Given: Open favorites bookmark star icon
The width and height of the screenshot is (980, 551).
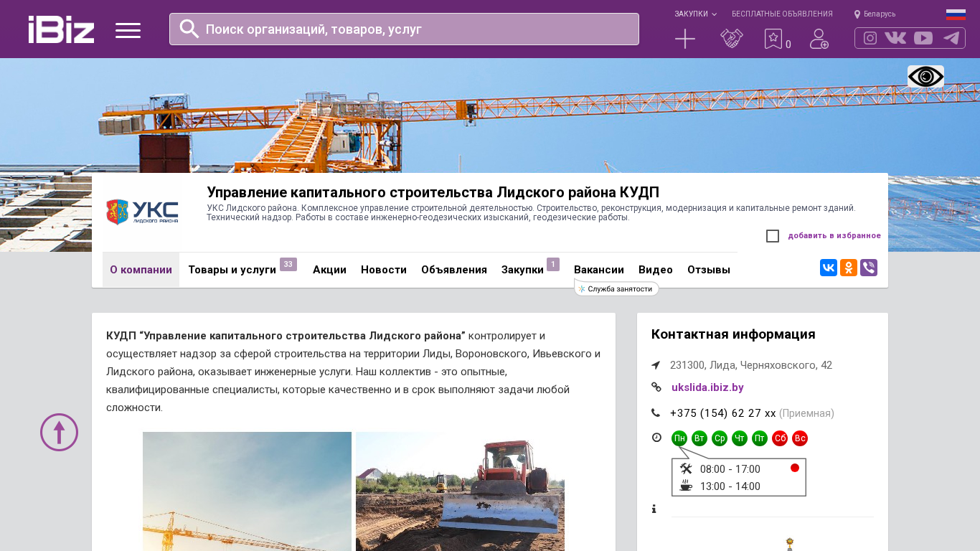Looking at the screenshot, I should click(773, 39).
